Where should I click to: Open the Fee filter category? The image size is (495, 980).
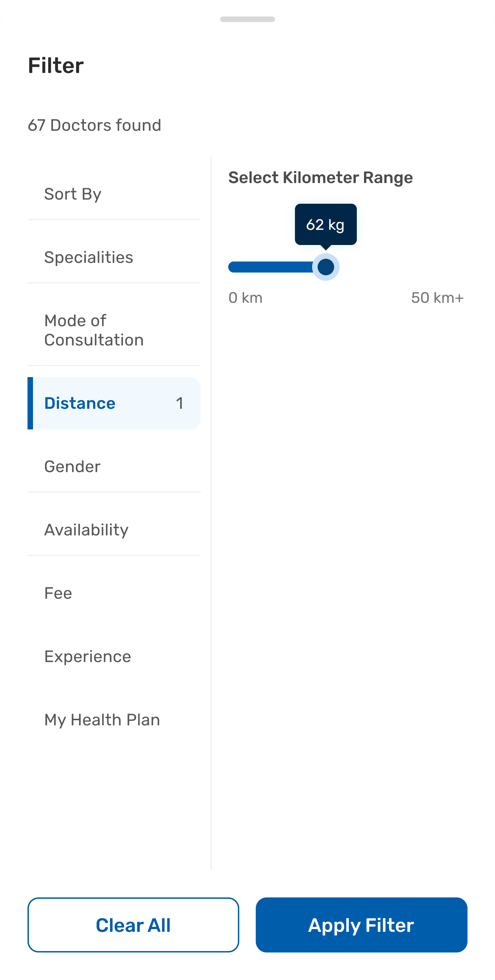tap(114, 593)
